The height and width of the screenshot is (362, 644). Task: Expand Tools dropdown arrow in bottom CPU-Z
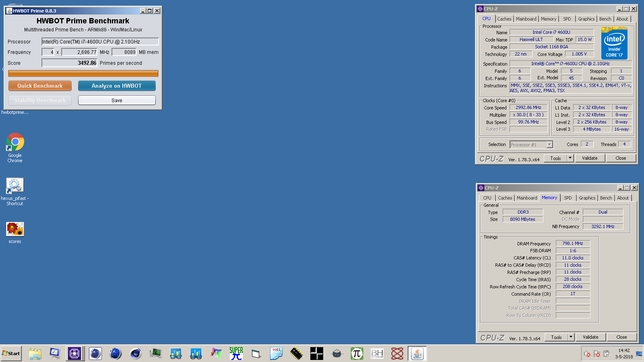(x=571, y=337)
